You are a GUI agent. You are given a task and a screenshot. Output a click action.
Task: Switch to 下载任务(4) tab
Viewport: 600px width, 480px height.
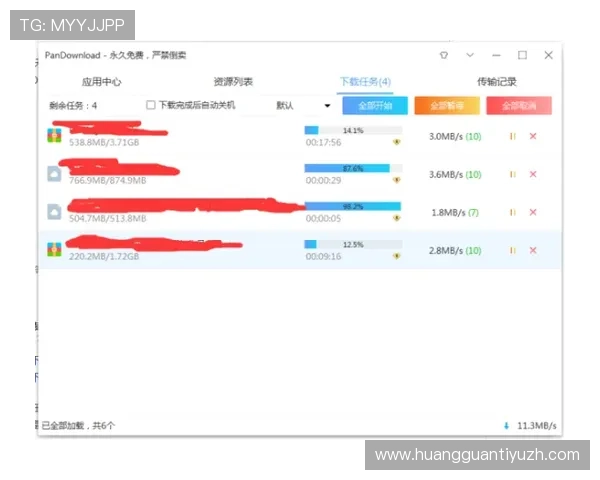click(365, 82)
